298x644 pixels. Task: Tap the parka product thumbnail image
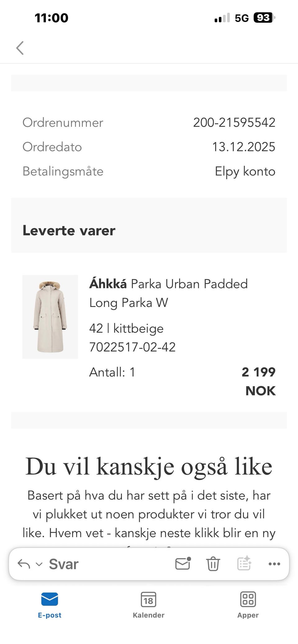click(50, 317)
